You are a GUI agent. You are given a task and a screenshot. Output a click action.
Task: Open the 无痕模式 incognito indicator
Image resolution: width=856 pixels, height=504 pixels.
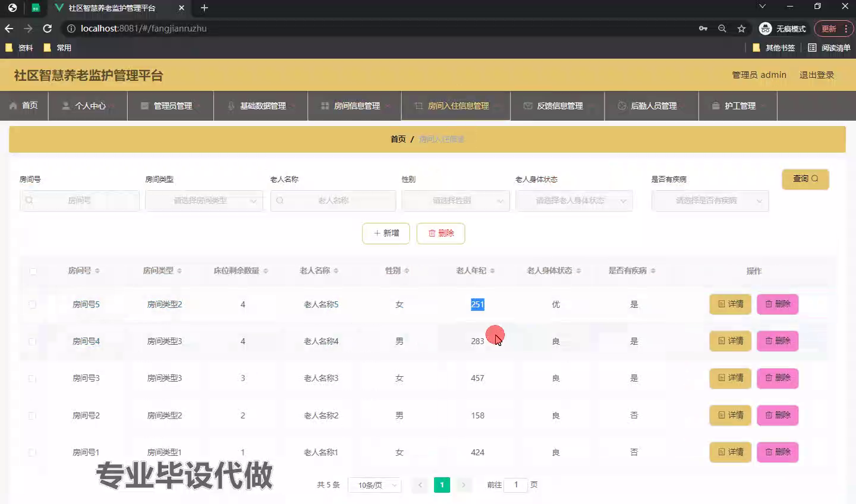(782, 29)
